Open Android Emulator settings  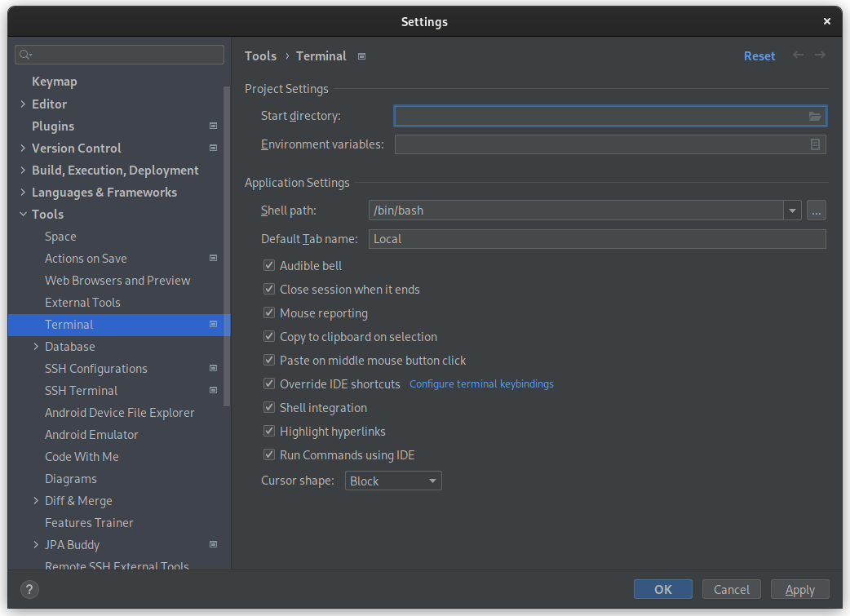coord(91,435)
